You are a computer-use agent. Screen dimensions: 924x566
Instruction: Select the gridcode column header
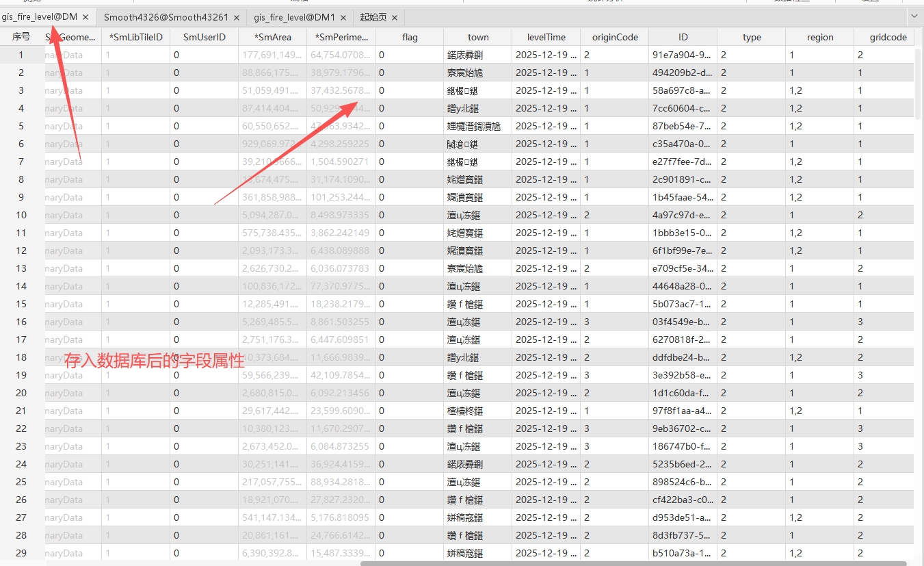(888, 38)
